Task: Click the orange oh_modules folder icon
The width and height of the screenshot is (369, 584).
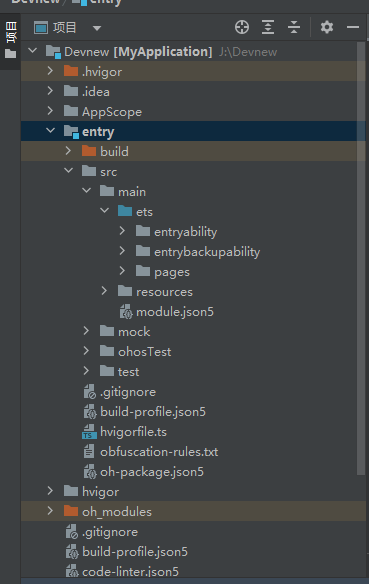Action: (71, 511)
